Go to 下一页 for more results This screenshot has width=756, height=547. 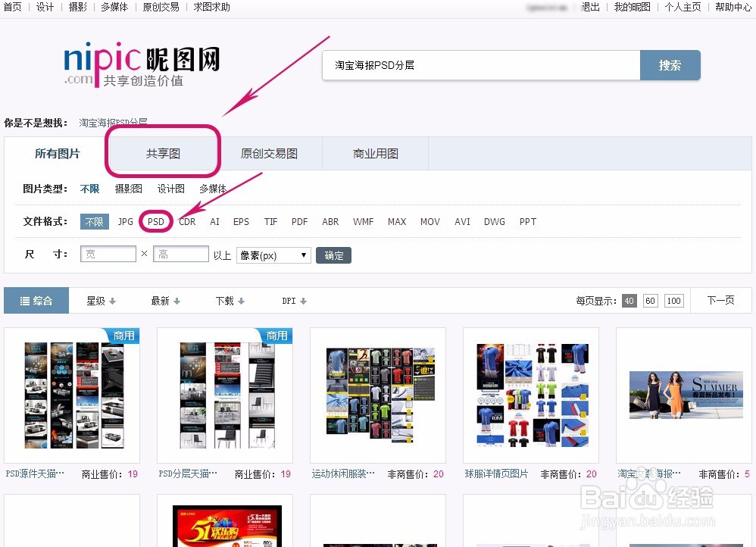pyautogui.click(x=720, y=300)
